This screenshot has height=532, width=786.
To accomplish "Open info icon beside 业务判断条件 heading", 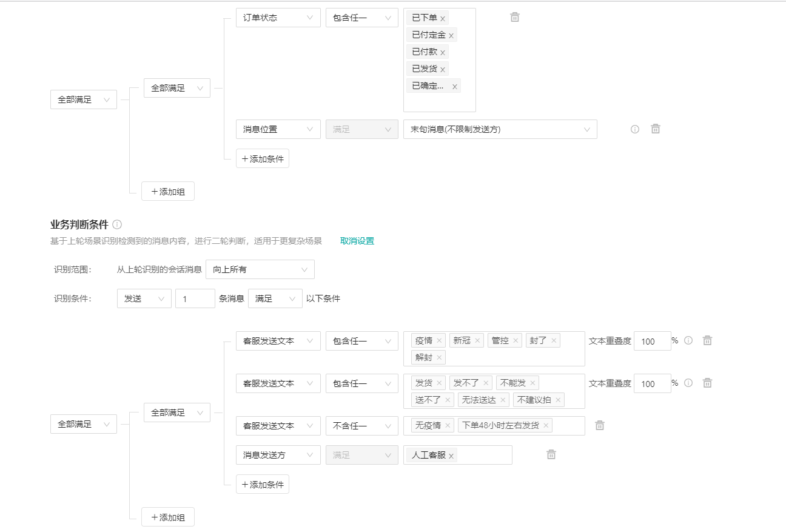I will 117,224.
